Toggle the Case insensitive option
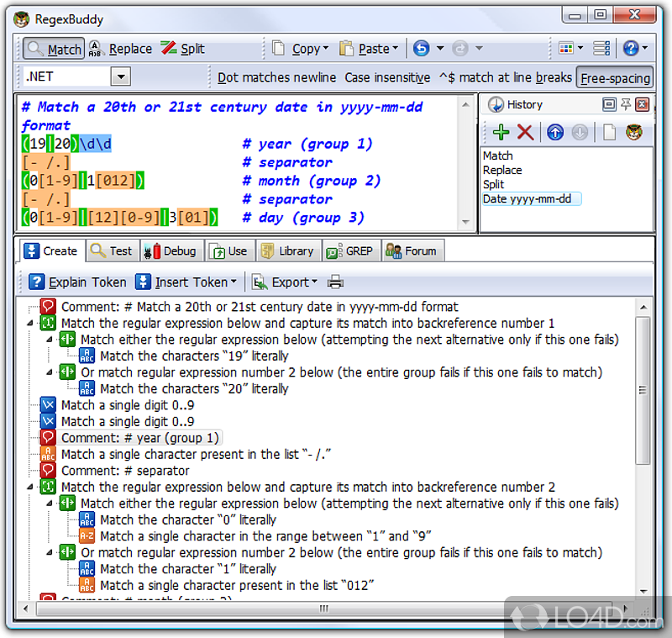 pos(387,77)
